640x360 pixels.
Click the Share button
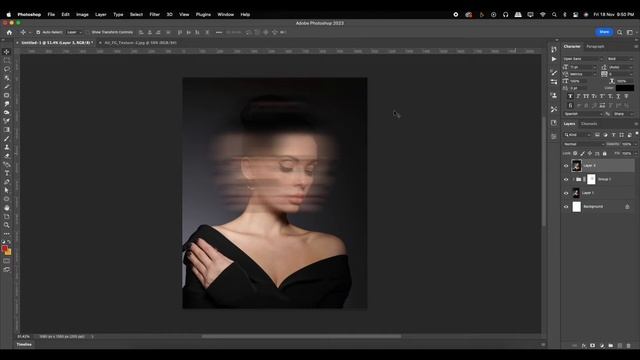604,32
